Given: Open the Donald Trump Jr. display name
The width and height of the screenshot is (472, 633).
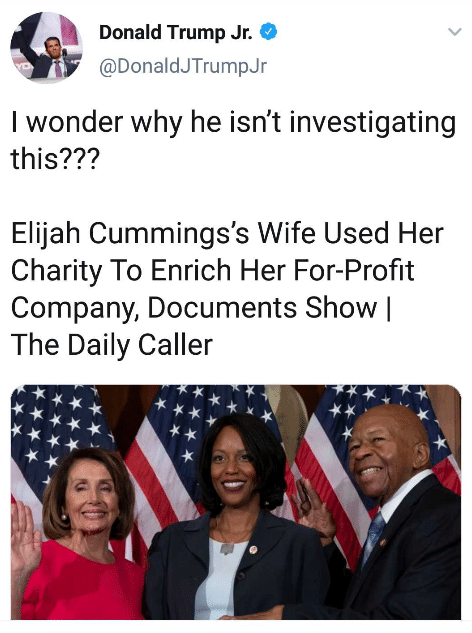Looking at the screenshot, I should pyautogui.click(x=176, y=32).
